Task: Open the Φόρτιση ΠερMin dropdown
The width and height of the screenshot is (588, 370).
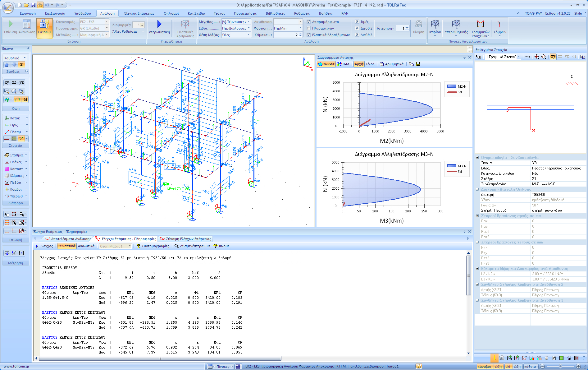Action: tap(300, 28)
